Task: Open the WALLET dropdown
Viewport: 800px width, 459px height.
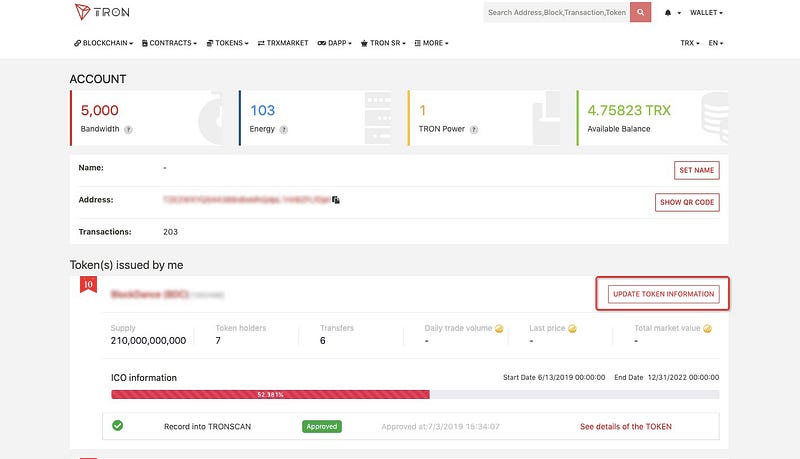Action: click(706, 13)
